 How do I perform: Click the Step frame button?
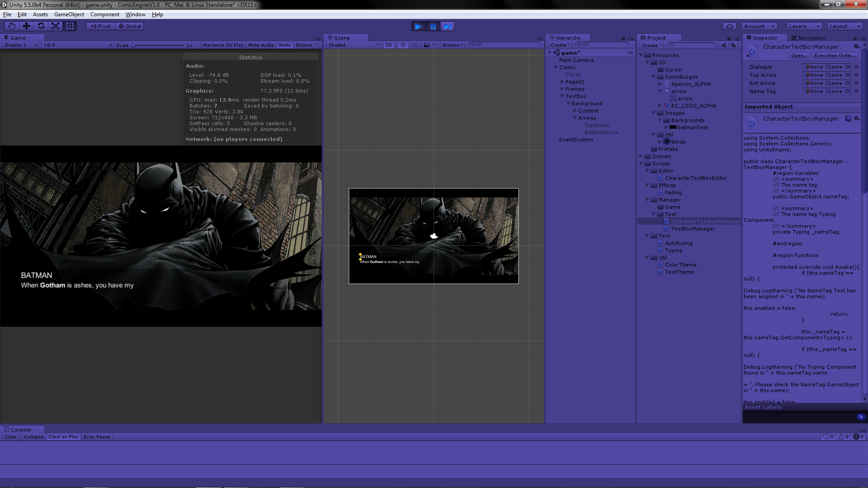click(x=448, y=26)
